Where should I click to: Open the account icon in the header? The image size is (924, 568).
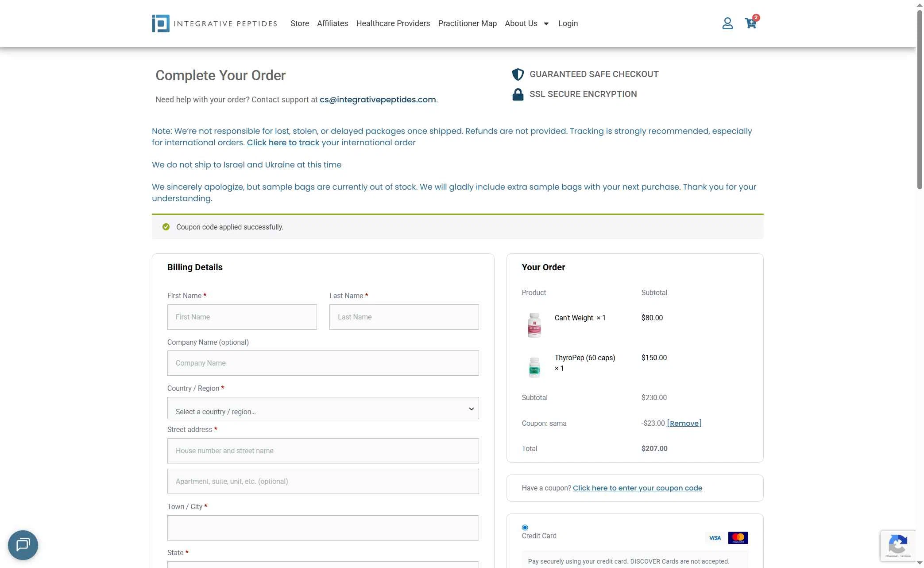727,23
